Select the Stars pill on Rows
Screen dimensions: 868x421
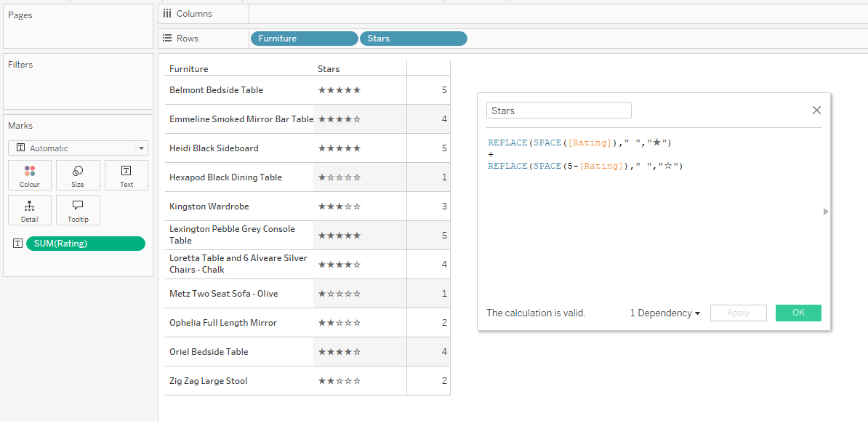click(414, 39)
